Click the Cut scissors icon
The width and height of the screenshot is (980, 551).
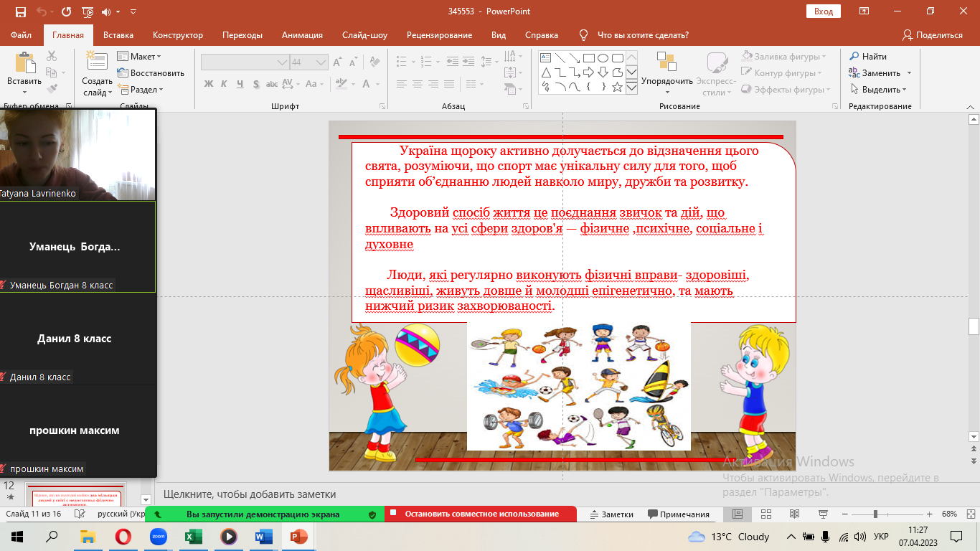click(x=52, y=56)
